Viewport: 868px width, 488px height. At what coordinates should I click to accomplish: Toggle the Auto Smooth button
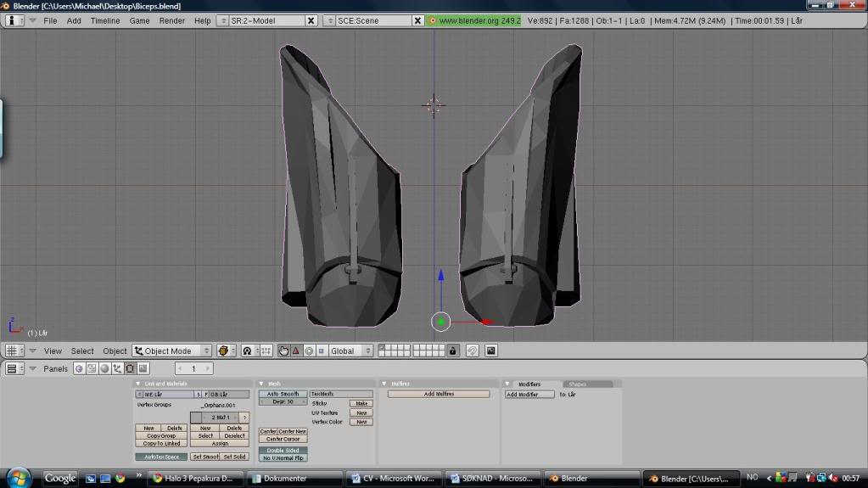click(x=283, y=394)
